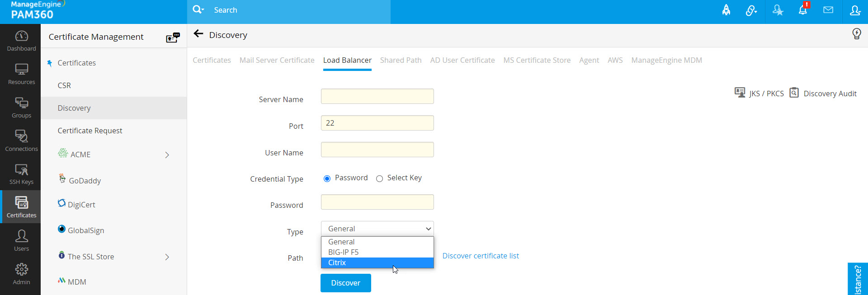868x295 pixels.
Task: Choose Citrix from the Type list
Action: click(x=377, y=262)
